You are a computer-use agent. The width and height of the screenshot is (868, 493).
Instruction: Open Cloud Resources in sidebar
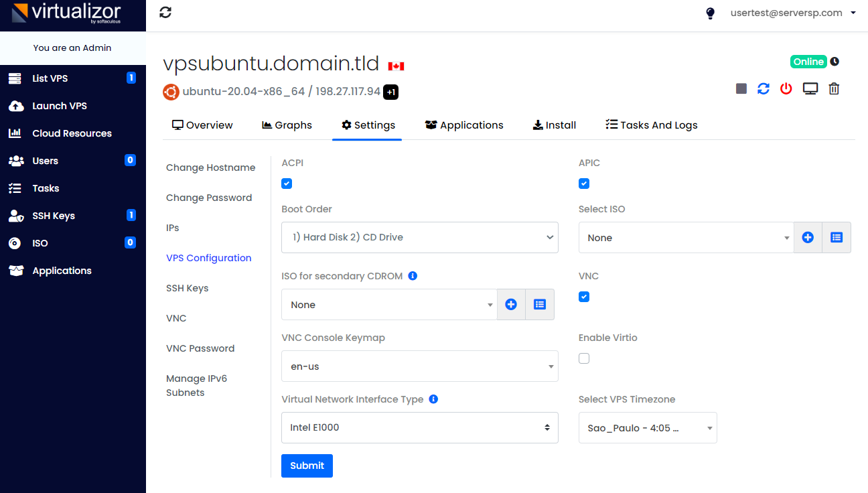(x=72, y=133)
